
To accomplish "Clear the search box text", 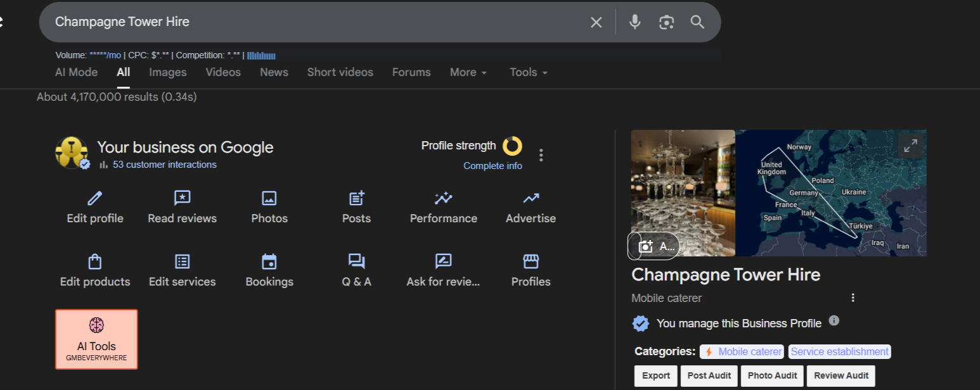I will click(x=596, y=22).
